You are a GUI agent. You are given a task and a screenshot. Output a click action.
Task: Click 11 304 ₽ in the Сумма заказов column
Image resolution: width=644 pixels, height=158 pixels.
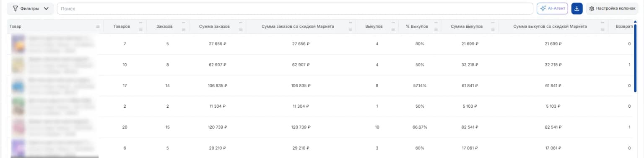[218, 106]
